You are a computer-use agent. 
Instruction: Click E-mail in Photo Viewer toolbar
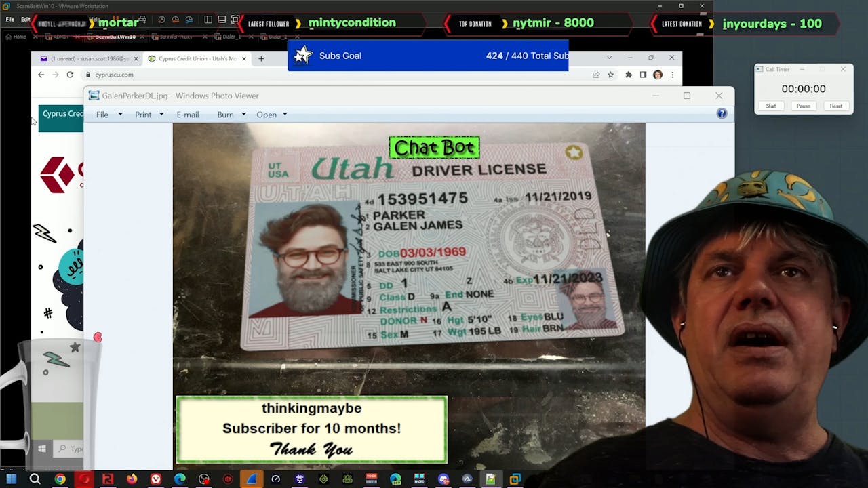tap(187, 115)
